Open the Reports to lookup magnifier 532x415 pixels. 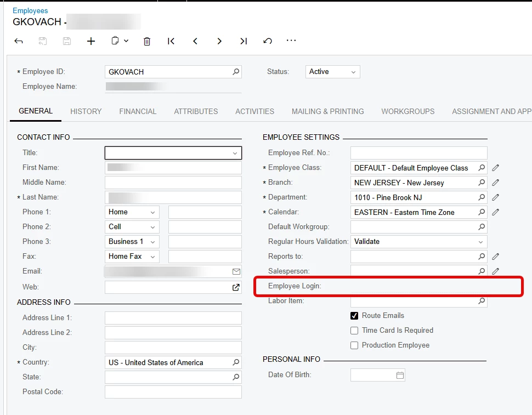click(482, 257)
